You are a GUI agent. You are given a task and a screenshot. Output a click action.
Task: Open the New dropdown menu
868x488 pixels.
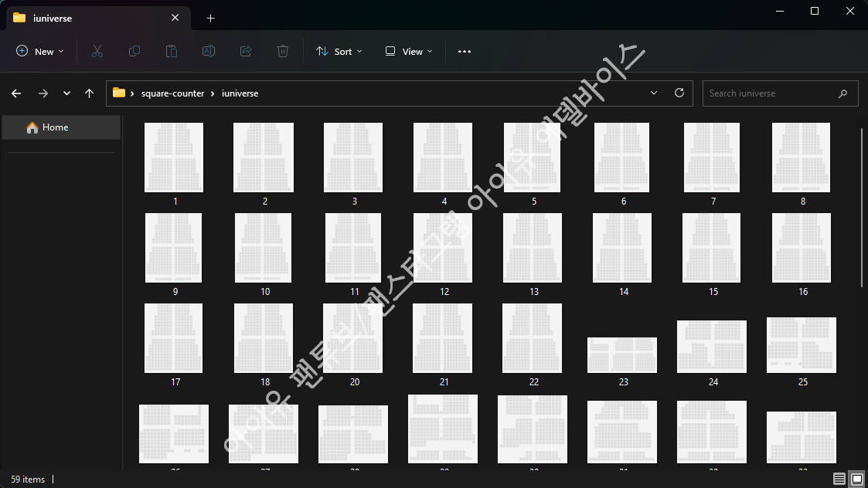point(40,52)
